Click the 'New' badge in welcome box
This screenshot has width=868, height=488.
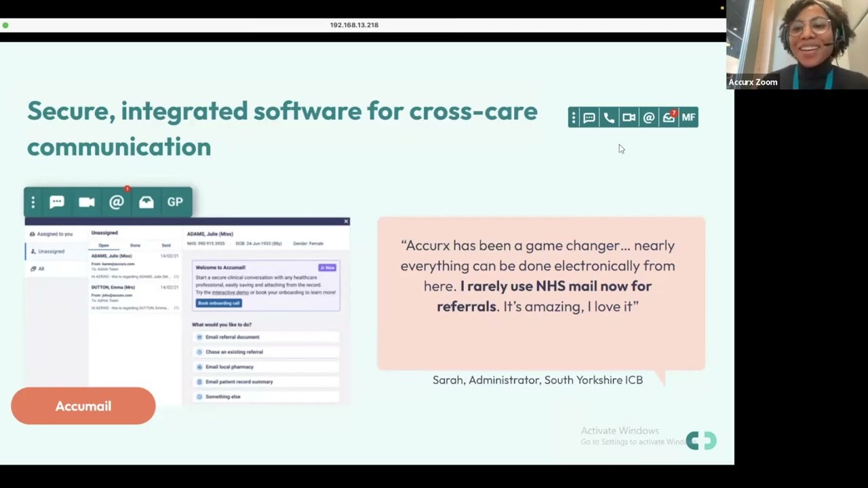328,268
